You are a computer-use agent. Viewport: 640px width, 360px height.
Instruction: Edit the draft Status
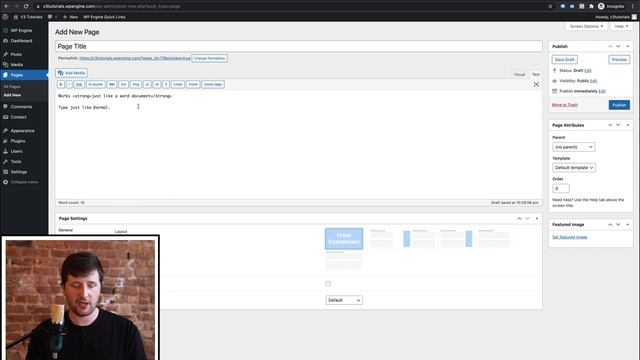[588, 71]
